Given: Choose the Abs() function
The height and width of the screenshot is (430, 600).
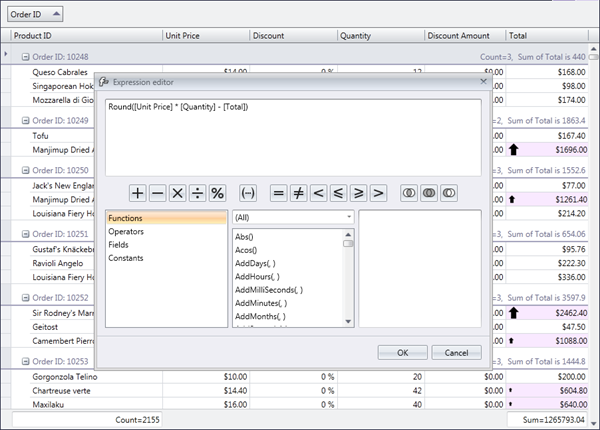Looking at the screenshot, I should click(x=244, y=237).
